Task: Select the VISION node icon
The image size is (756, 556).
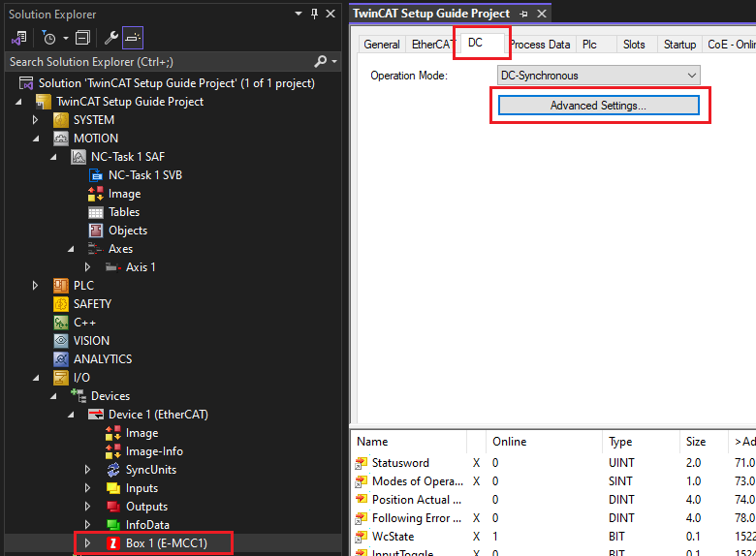Action: pos(61,341)
